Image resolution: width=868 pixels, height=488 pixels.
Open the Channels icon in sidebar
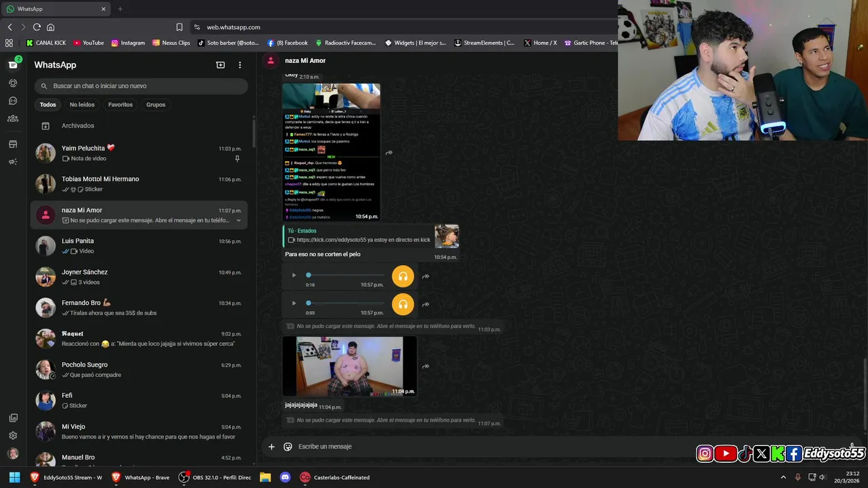(13, 101)
